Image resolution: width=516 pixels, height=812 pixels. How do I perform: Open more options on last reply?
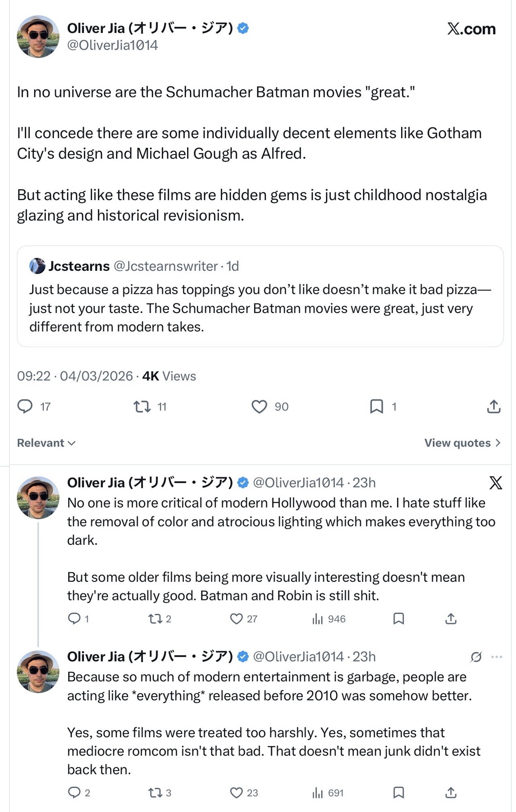497,657
